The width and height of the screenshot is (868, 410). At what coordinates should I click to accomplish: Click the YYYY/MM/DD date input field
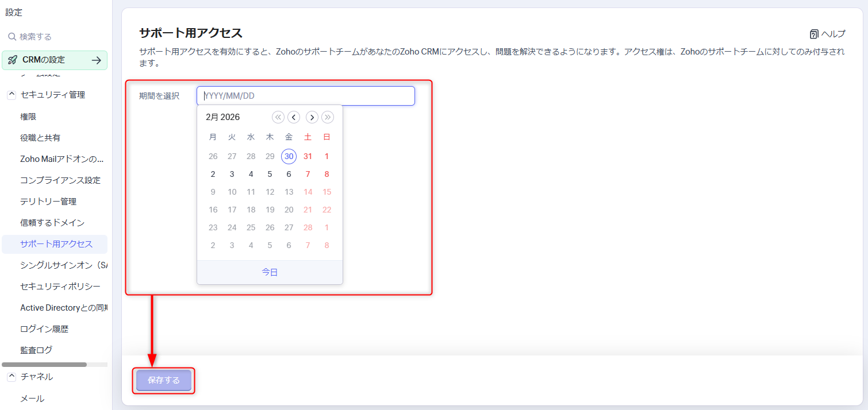click(x=305, y=96)
